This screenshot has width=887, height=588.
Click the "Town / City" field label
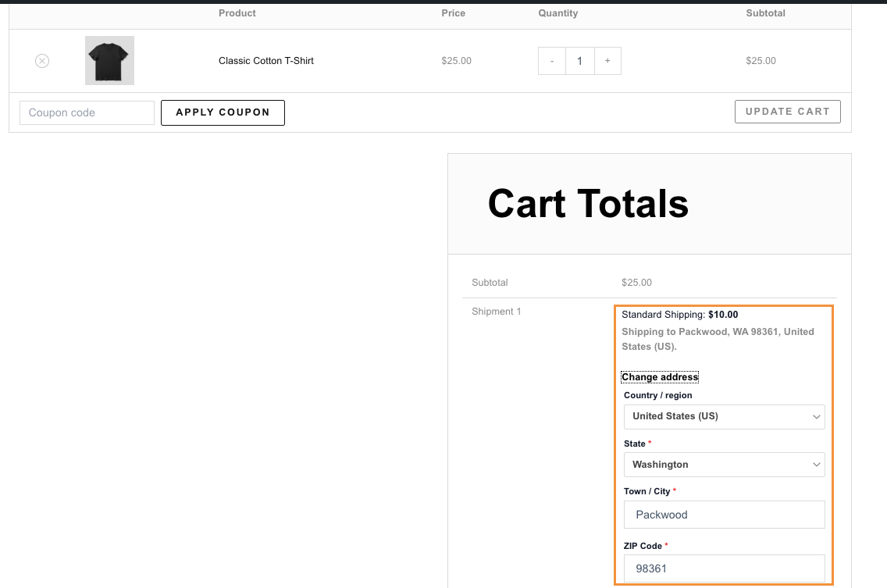pos(647,491)
